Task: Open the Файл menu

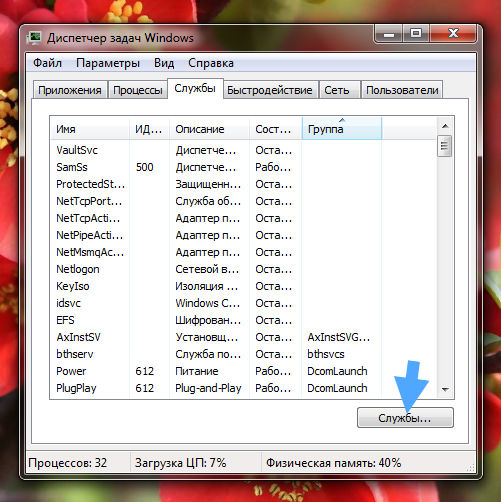Action: click(47, 63)
